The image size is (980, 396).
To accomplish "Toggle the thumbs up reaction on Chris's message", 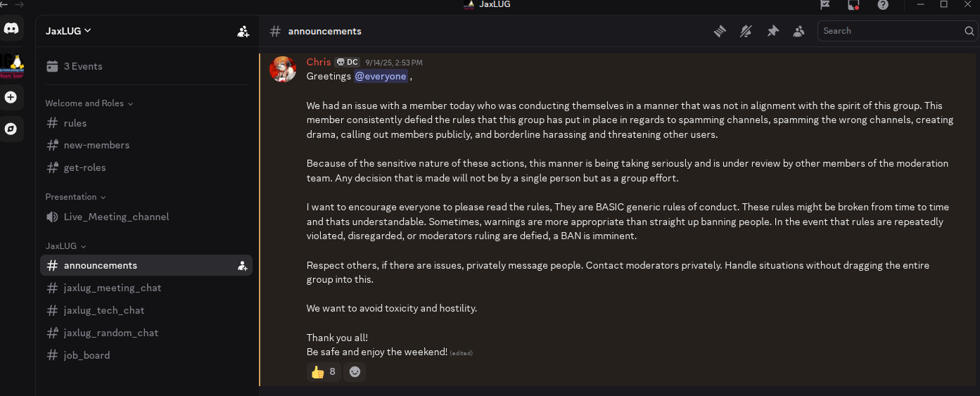I will coord(324,371).
